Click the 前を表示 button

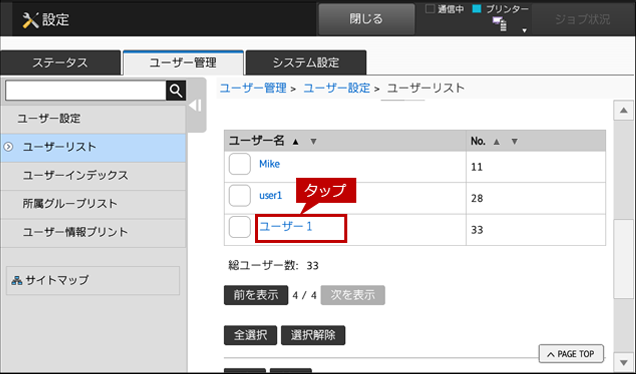256,295
